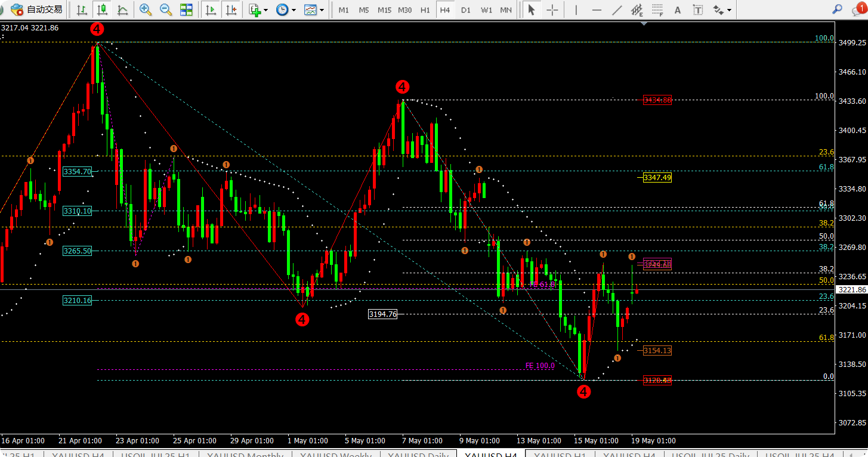
Task: Switch chart to bar chart style
Action: click(x=82, y=10)
